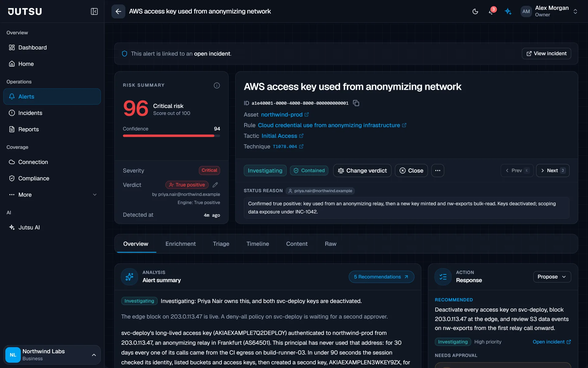Click the Contained badge

tap(309, 171)
